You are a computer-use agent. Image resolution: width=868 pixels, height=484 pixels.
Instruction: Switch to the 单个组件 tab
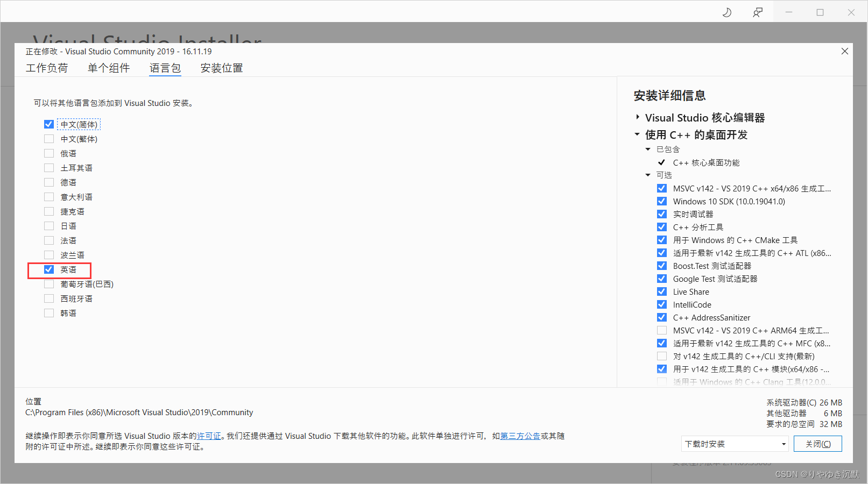point(109,68)
